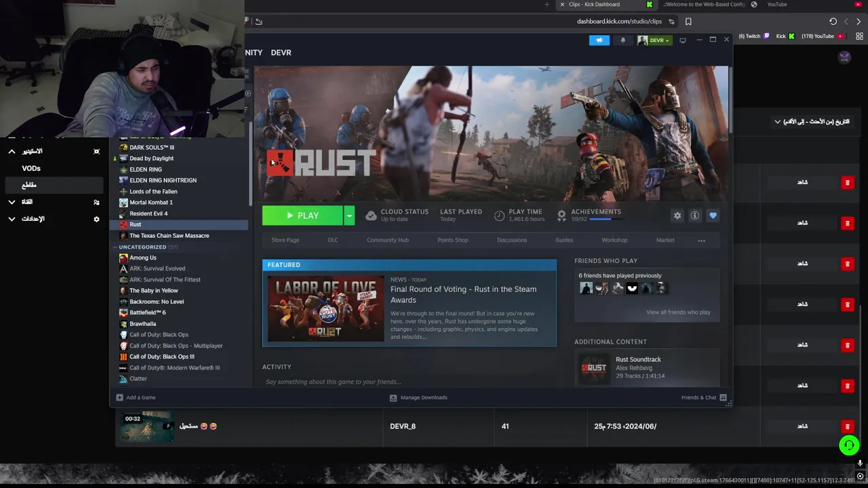Show Rust game info icon
Image resolution: width=868 pixels, height=488 pixels.
tap(694, 216)
